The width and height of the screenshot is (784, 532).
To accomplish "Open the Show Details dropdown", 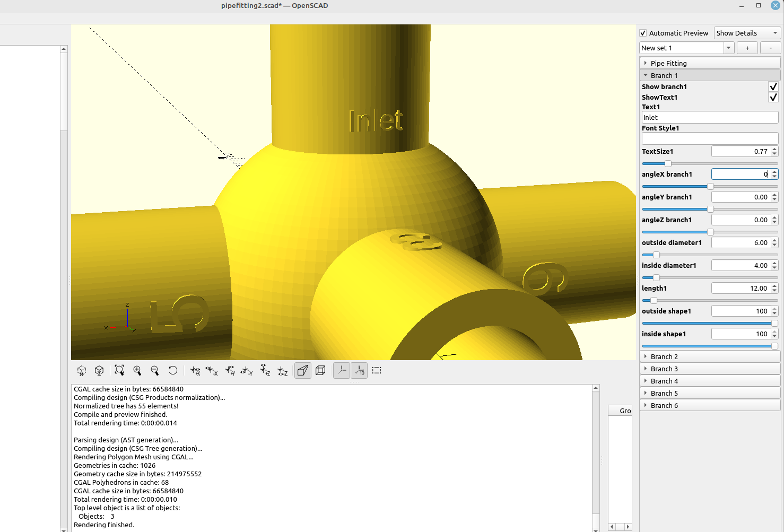I will point(746,33).
